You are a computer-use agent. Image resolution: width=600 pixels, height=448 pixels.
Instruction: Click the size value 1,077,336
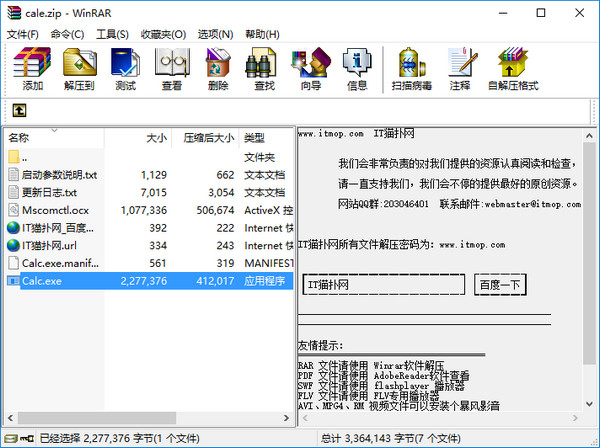pyautogui.click(x=144, y=210)
